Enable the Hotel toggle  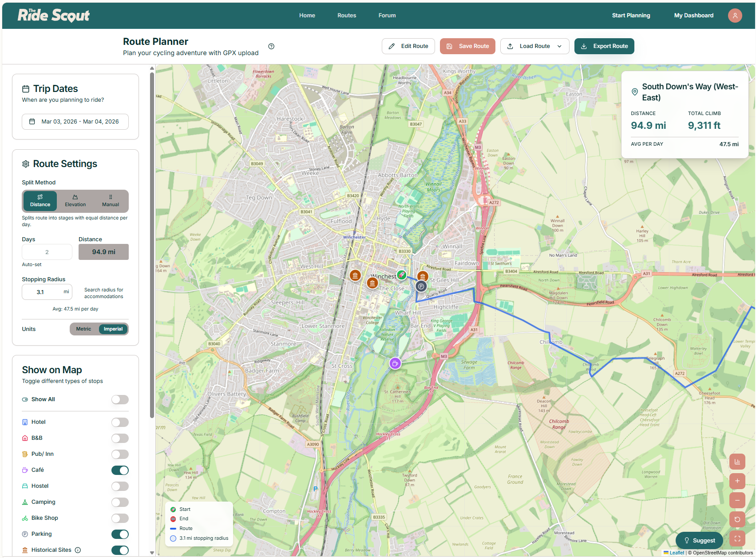[120, 422]
